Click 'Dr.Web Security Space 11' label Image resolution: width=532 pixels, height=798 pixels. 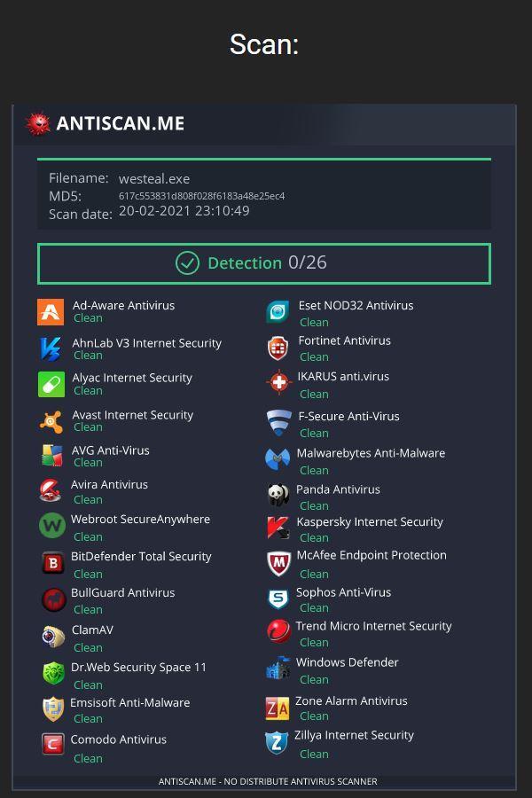[x=139, y=667]
